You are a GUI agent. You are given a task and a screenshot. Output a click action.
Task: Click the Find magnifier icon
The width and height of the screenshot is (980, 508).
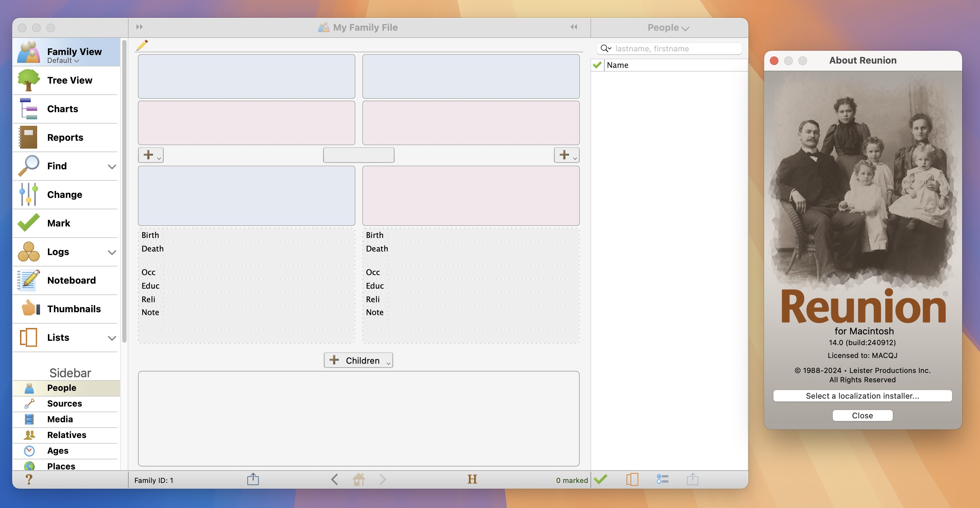point(29,166)
